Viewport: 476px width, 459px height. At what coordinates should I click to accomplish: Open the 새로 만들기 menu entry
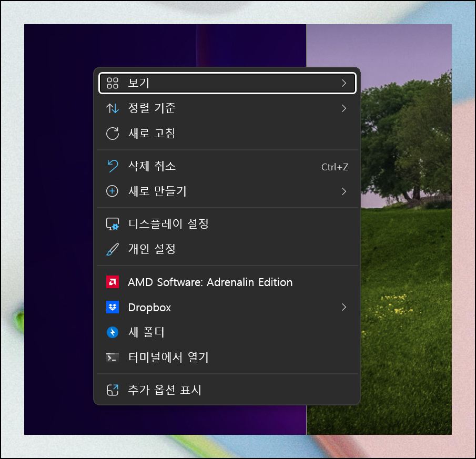(x=227, y=191)
